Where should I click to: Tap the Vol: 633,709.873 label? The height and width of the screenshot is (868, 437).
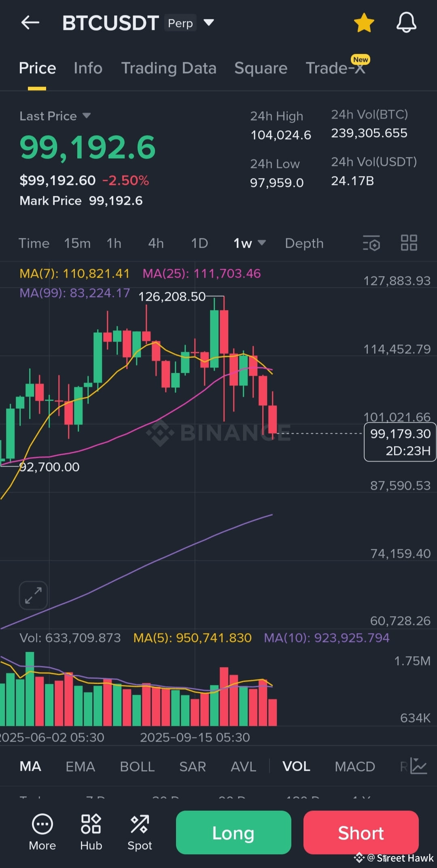[70, 638]
